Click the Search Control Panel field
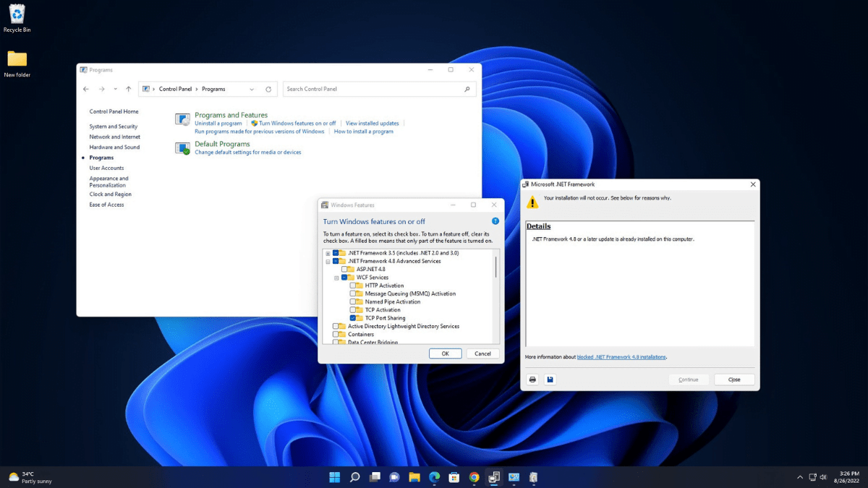Screen dimensions: 868x488 coord(379,89)
